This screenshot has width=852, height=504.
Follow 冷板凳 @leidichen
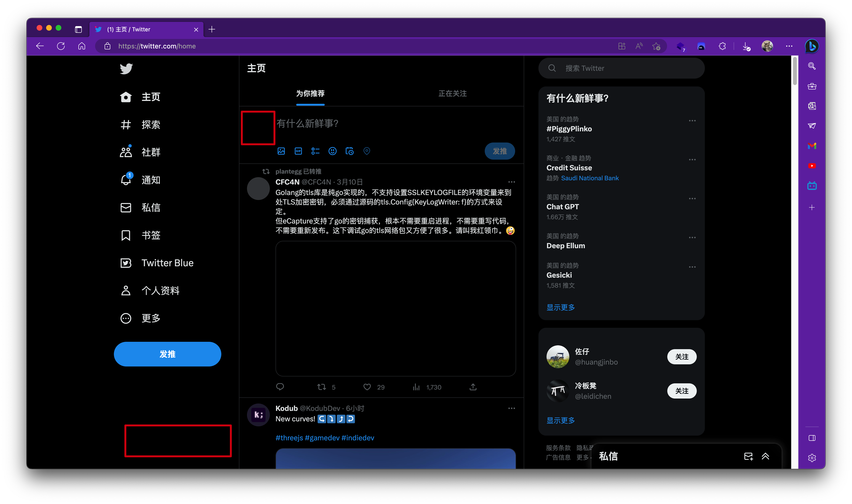tap(681, 391)
